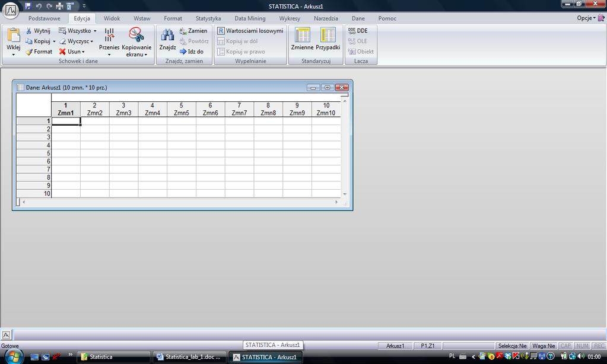Image resolution: width=607 pixels, height=364 pixels.
Task: Click the PL language indicator in taskbar
Action: [452, 356]
